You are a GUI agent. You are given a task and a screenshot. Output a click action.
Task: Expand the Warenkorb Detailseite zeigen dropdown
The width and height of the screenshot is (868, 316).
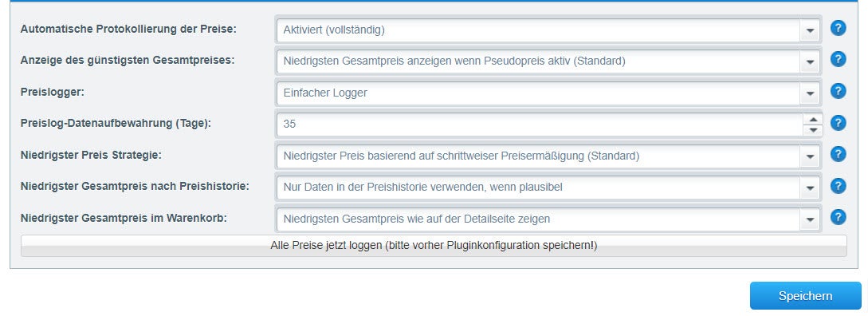click(x=548, y=219)
